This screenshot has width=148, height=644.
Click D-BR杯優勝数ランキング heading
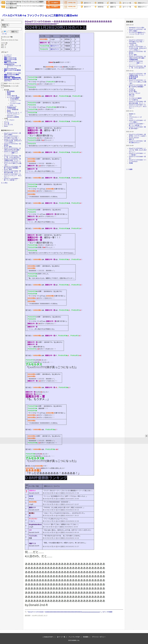point(46,478)
